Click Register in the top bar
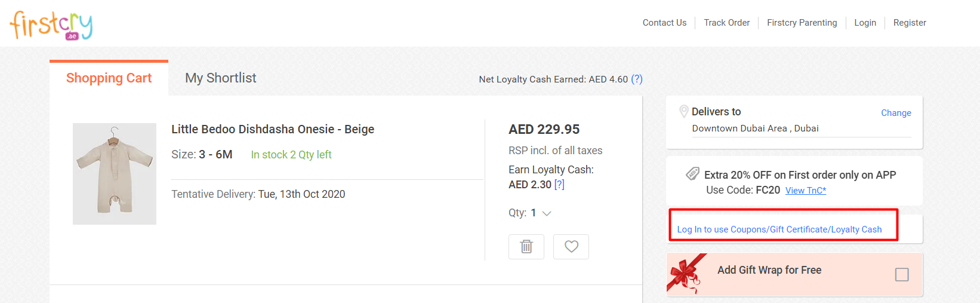 [x=909, y=23]
